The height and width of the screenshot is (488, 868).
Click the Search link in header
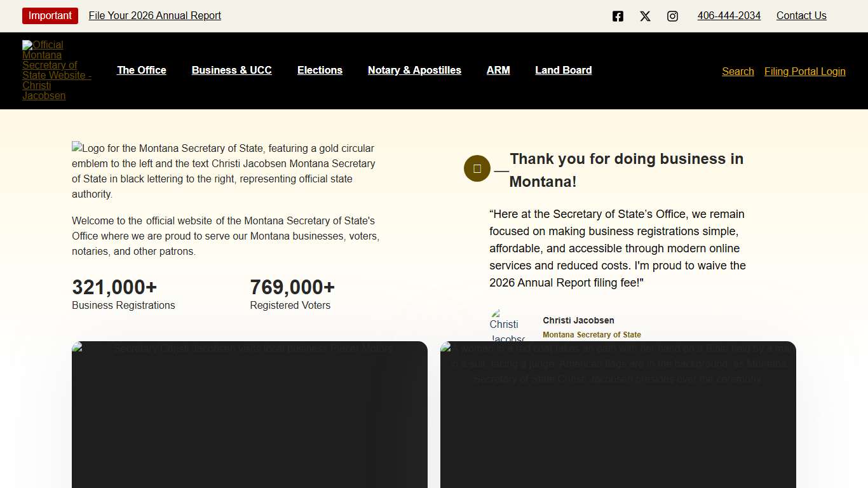click(x=738, y=72)
